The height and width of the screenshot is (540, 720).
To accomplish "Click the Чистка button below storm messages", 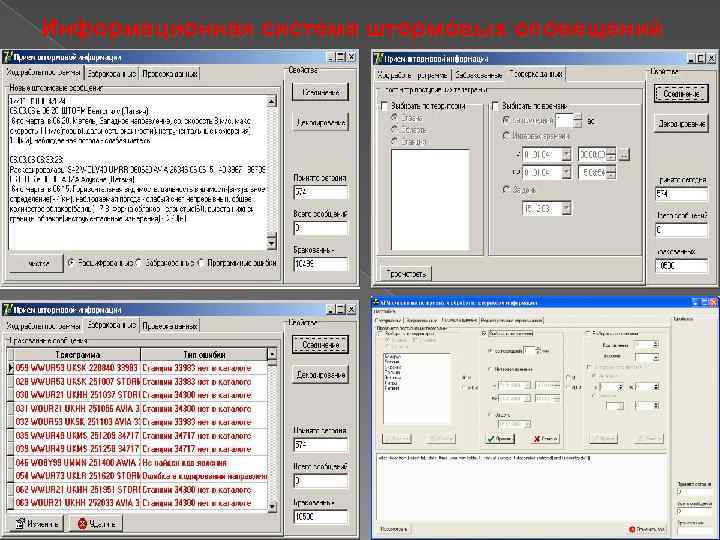I will [x=36, y=263].
